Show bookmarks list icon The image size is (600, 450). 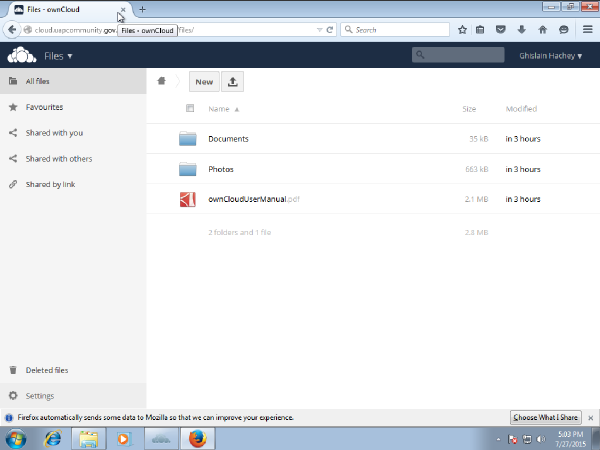(480, 29)
